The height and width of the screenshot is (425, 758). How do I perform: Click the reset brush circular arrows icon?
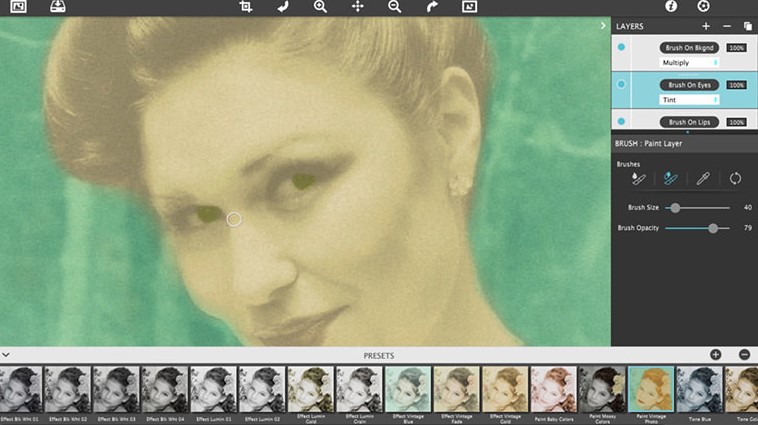tap(735, 178)
